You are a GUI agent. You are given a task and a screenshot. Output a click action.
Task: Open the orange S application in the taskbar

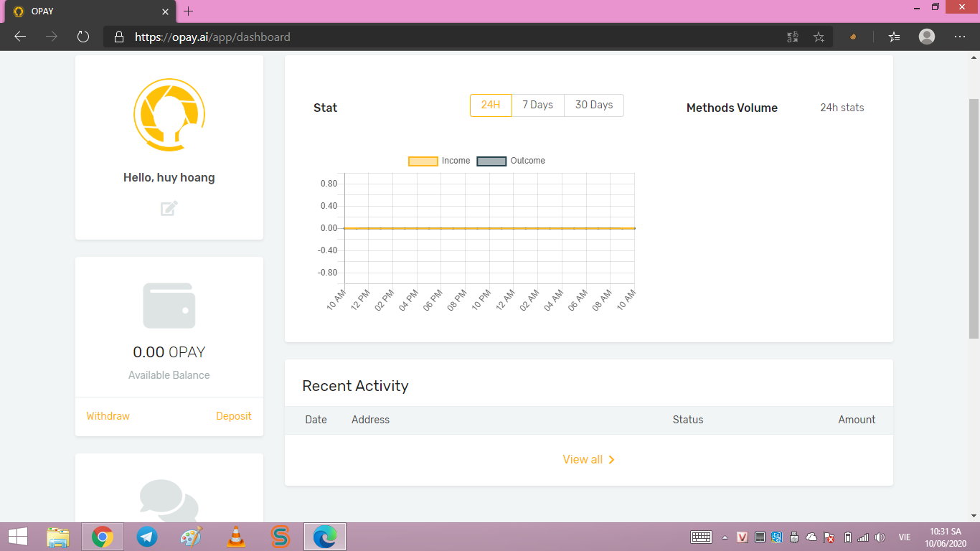pos(281,537)
